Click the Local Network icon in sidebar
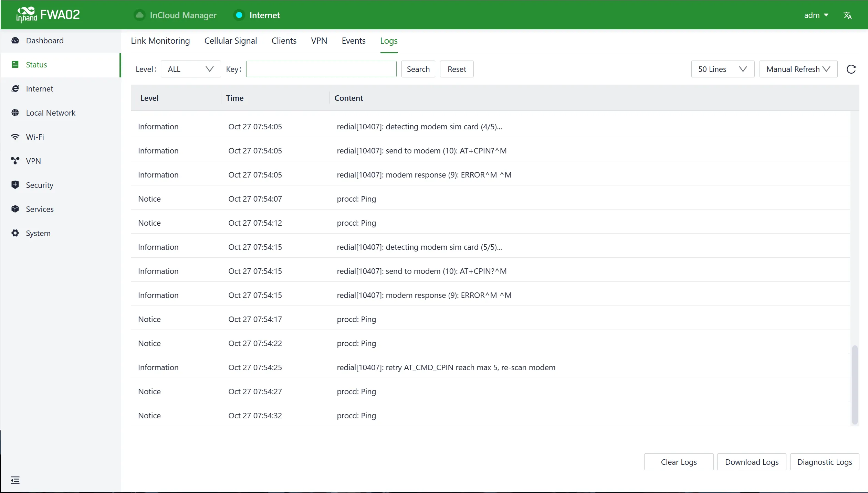Image resolution: width=868 pixels, height=493 pixels. (x=15, y=113)
